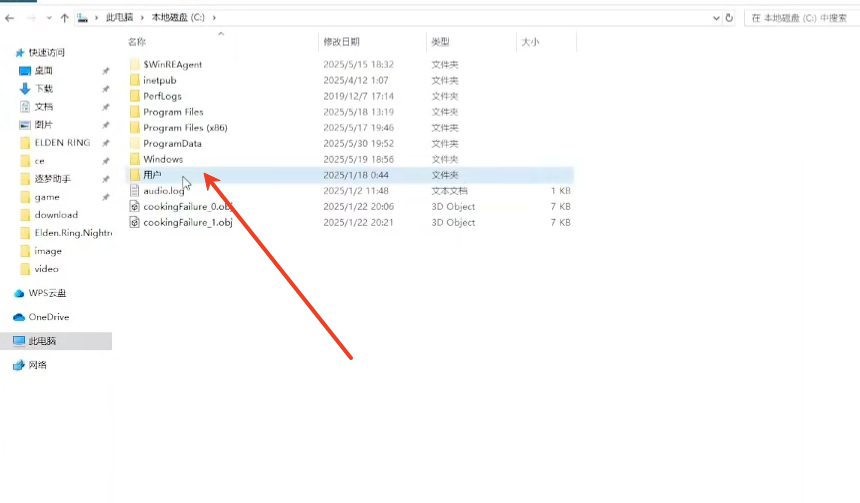Expand the address bar history dropdown
Image resolution: width=860 pixels, height=503 pixels.
[716, 18]
